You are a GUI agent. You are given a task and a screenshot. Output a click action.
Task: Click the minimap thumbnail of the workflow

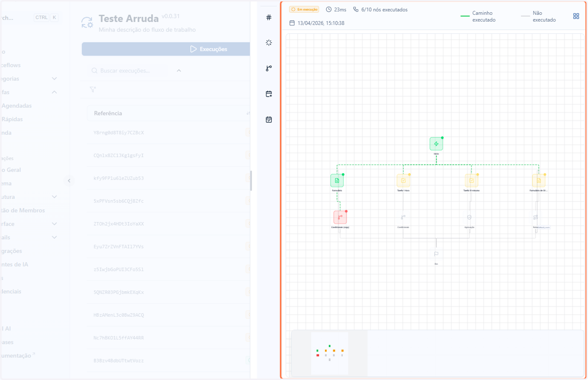coord(329,353)
